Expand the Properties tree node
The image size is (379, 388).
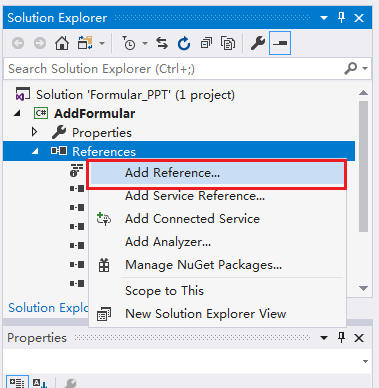pyautogui.click(x=34, y=132)
